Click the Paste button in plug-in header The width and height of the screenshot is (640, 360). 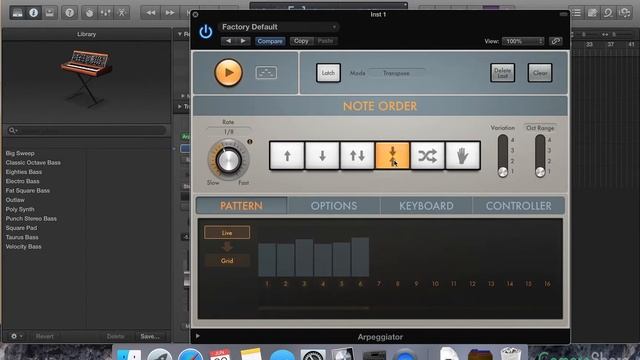tap(325, 41)
